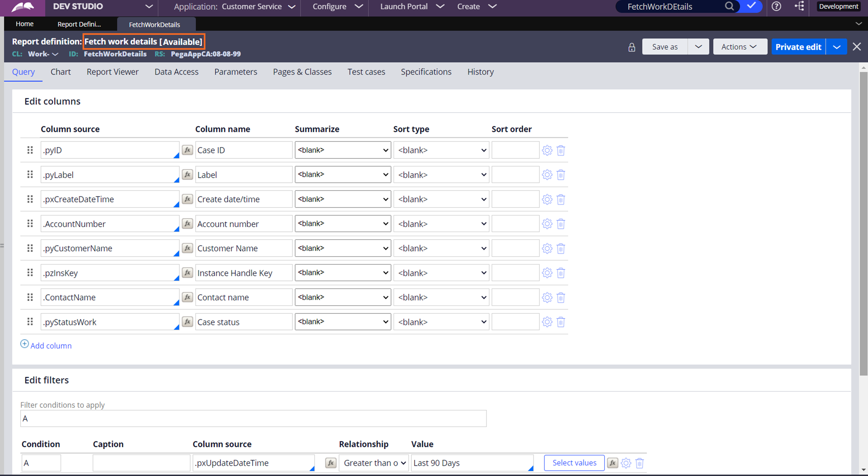Expand the Private edit arrow dropdown
The width and height of the screenshot is (868, 476).
click(x=837, y=47)
